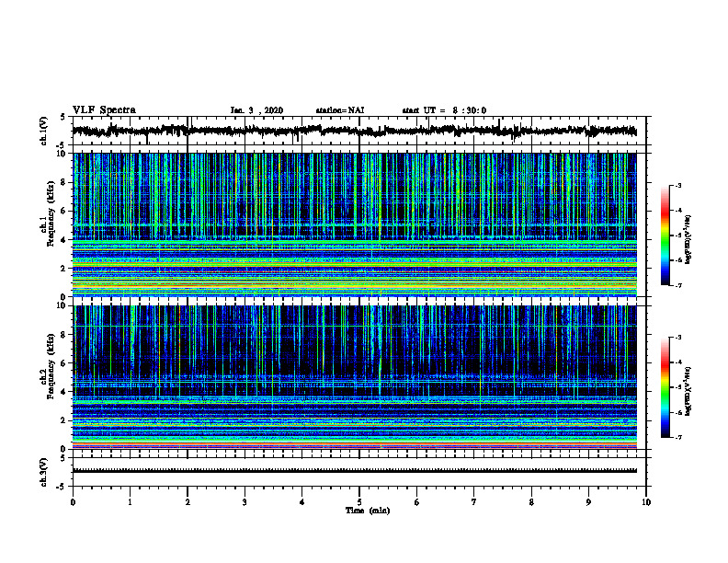The image size is (728, 563).
Task: Click the ch.2 colorbar log PSD label
Action: coord(688,391)
